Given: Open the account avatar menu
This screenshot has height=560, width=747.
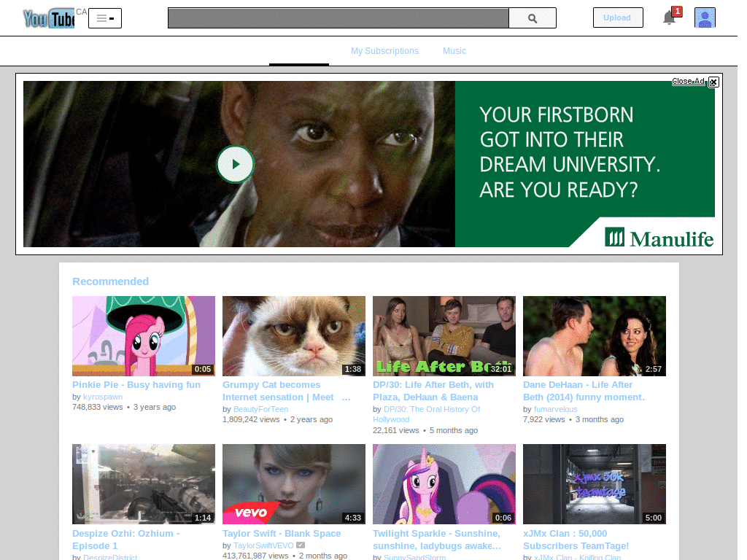Looking at the screenshot, I should (x=705, y=17).
